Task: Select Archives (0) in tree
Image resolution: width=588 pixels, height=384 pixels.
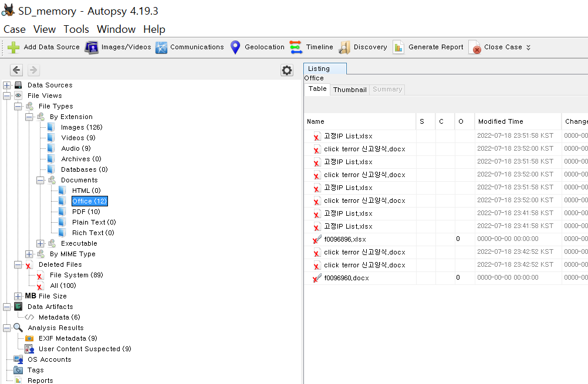Action: coord(81,159)
